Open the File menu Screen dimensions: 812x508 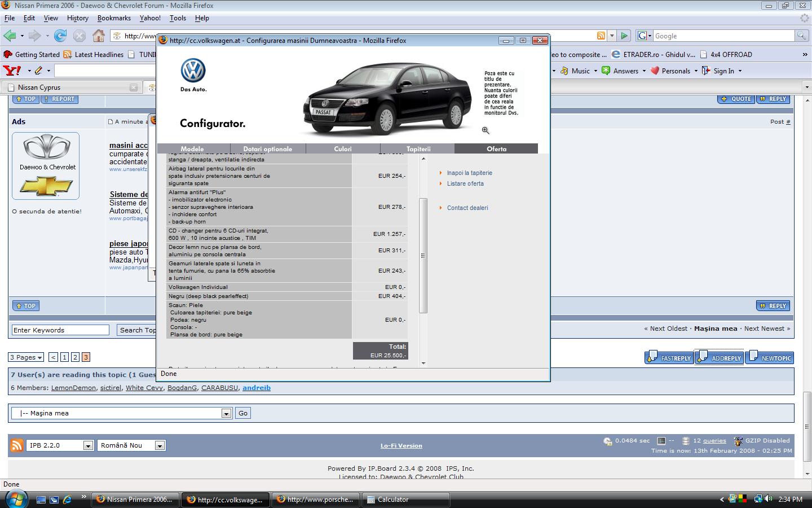[10, 18]
